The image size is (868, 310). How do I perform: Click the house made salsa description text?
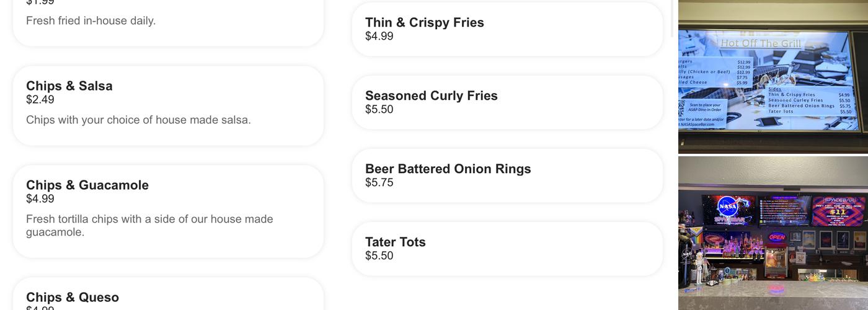coord(138,120)
